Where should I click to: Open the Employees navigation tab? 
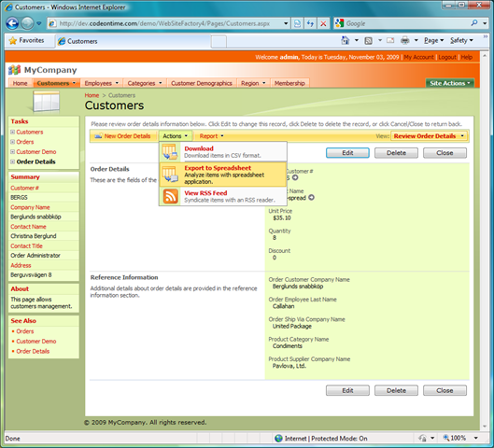tap(102, 83)
